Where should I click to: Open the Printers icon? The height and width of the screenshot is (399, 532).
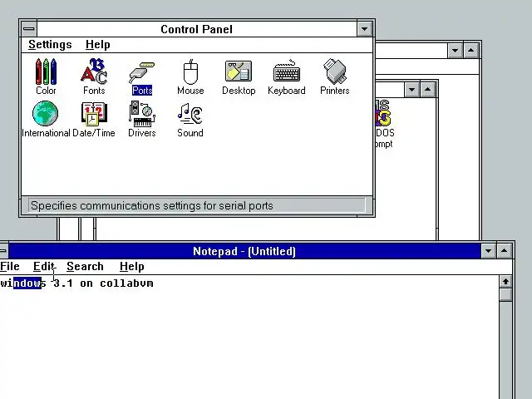click(334, 76)
